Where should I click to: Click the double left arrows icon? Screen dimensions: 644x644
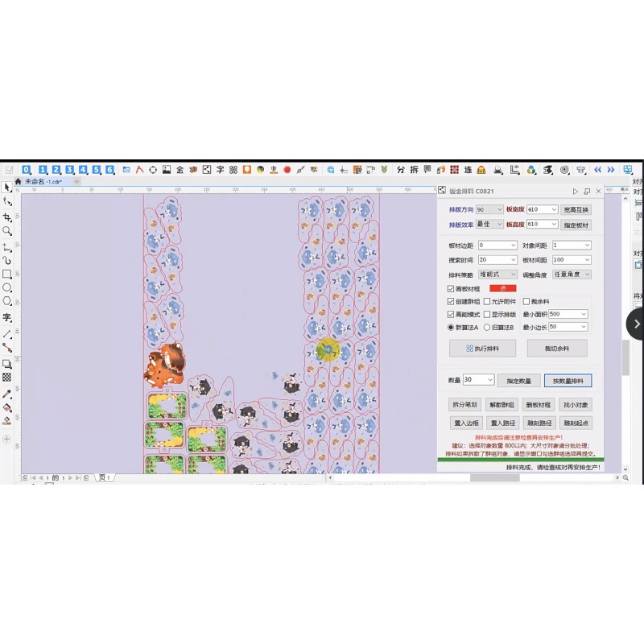pos(597,170)
